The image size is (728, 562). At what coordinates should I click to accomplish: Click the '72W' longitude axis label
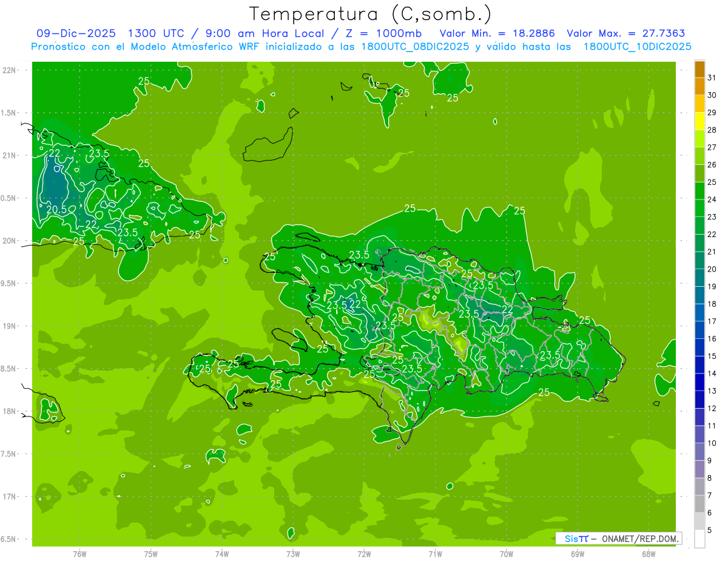point(364,554)
